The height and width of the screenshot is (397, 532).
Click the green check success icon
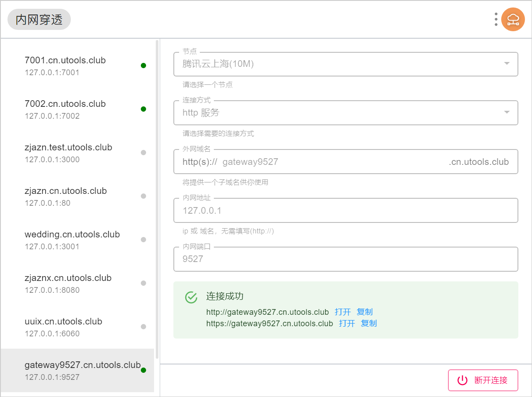(x=191, y=297)
